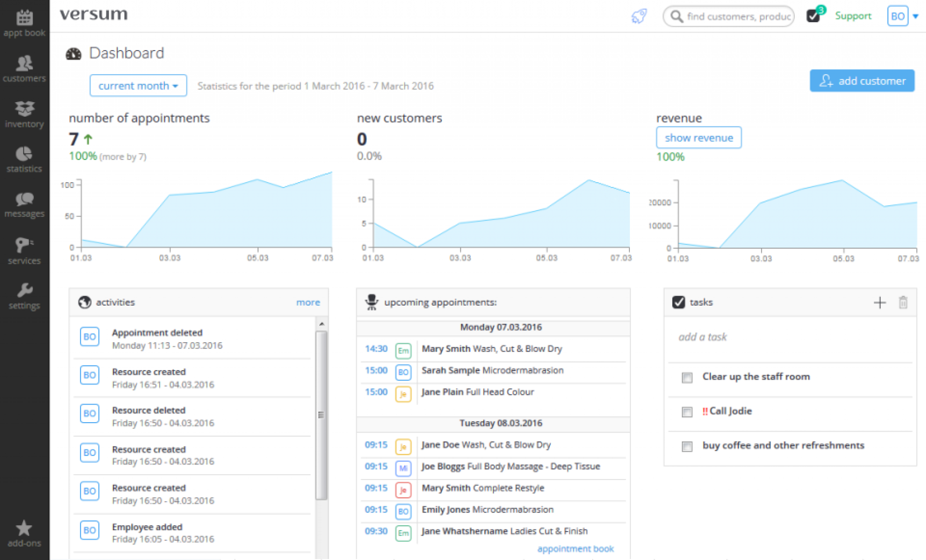Click the add customer button
926x560 pixels.
point(862,81)
